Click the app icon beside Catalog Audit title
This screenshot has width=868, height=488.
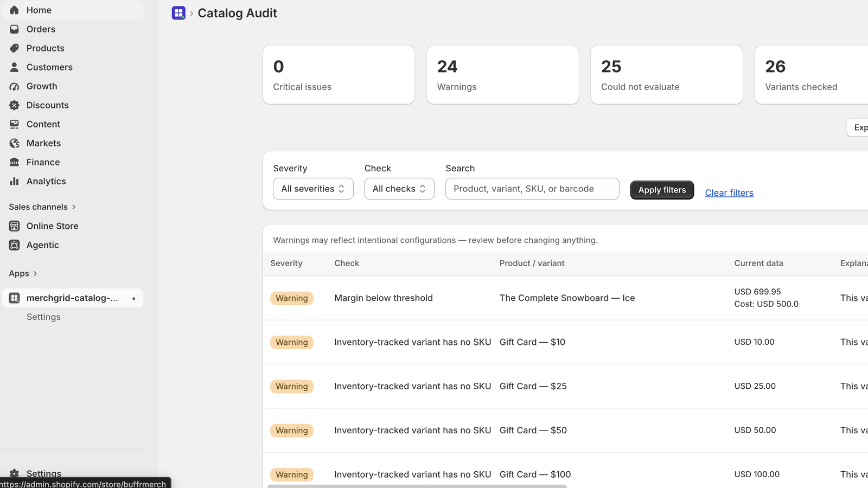point(178,13)
